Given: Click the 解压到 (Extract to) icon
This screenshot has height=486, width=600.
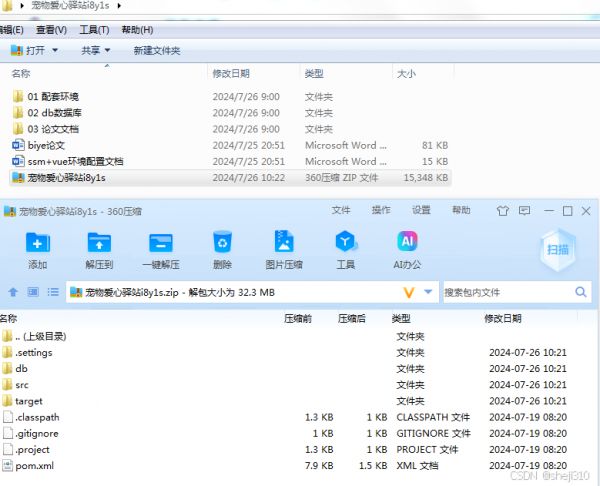Looking at the screenshot, I should point(99,243).
